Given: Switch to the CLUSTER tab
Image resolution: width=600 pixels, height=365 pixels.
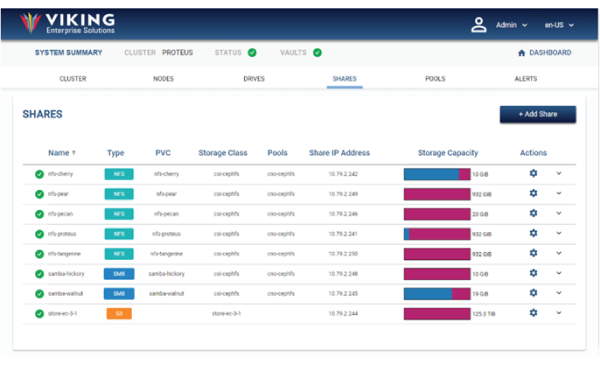Looking at the screenshot, I should pyautogui.click(x=73, y=78).
